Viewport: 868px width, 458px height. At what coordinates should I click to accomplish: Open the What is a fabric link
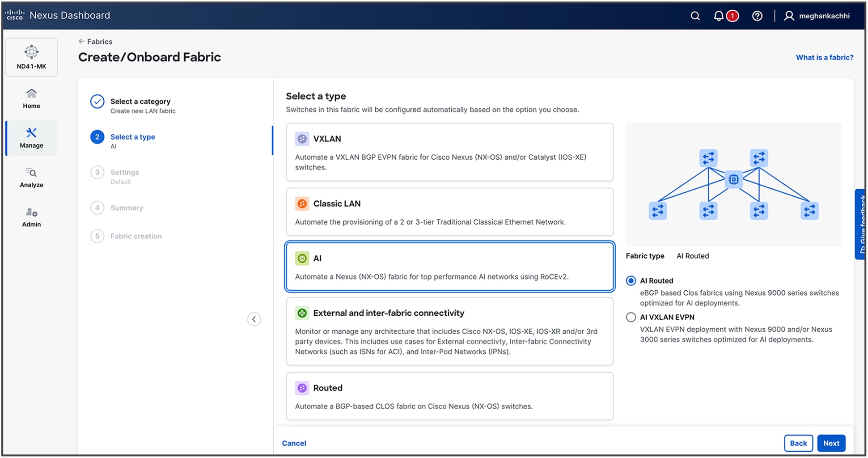[824, 57]
